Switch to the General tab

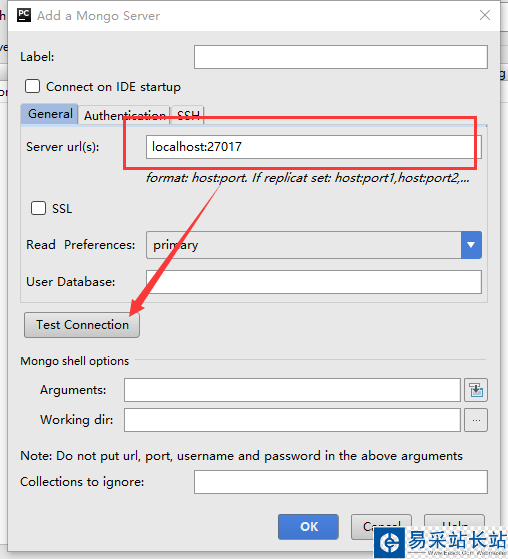pos(50,114)
